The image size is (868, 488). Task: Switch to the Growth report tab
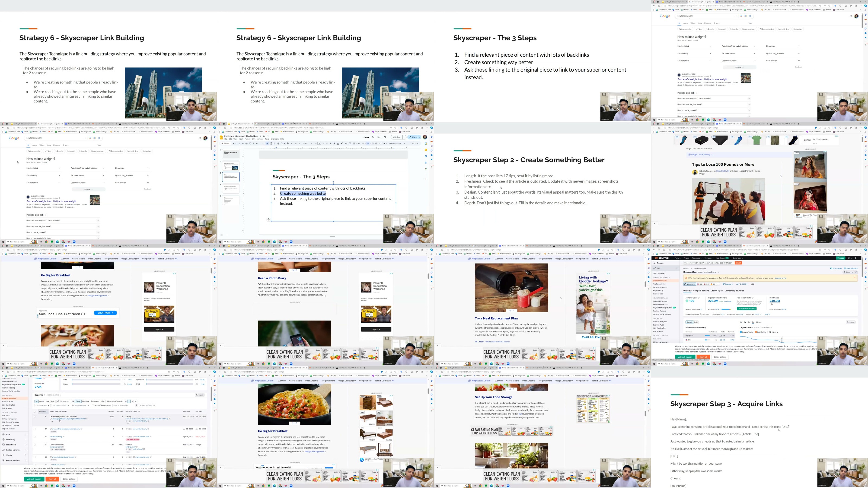[717, 291]
